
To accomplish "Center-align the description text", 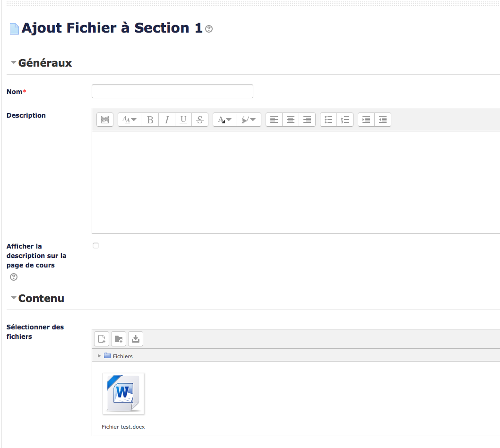I will [x=291, y=120].
